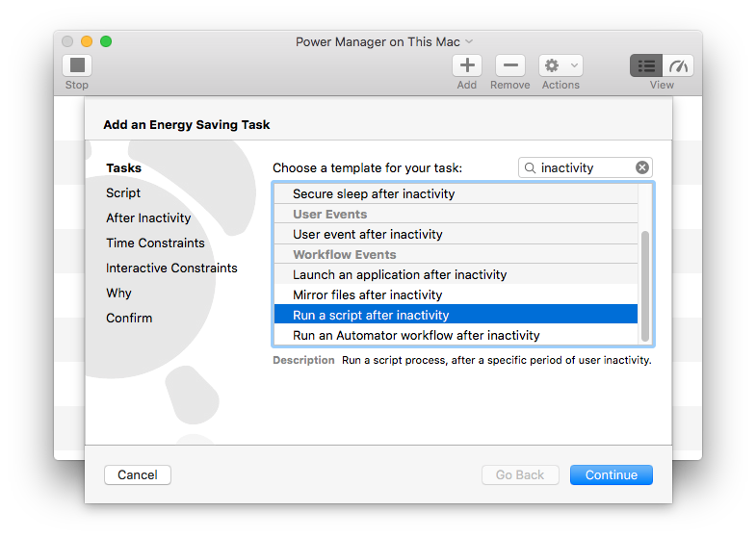Select Run an Automator workflow after inactivity
Viewport: 756px width, 537px height.
(456, 335)
